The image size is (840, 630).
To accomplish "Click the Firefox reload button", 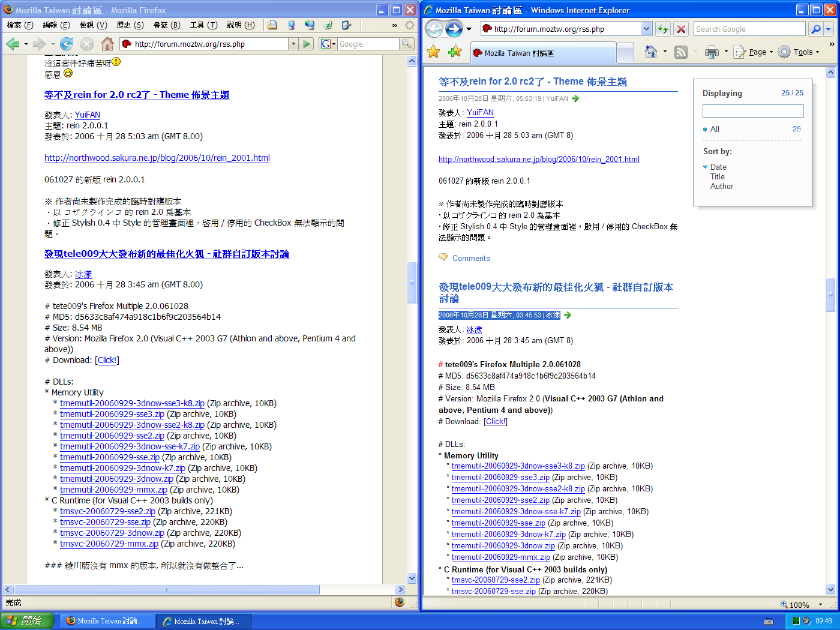I will (67, 44).
